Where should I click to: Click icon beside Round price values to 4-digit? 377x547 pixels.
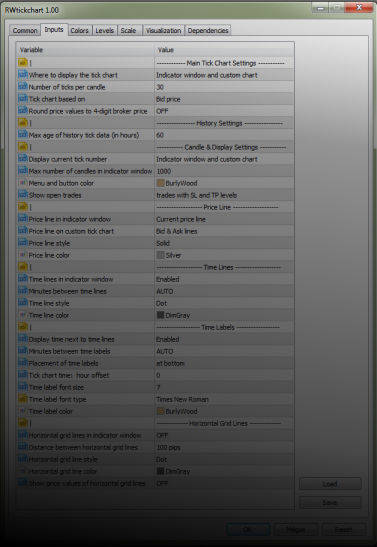coord(23,111)
